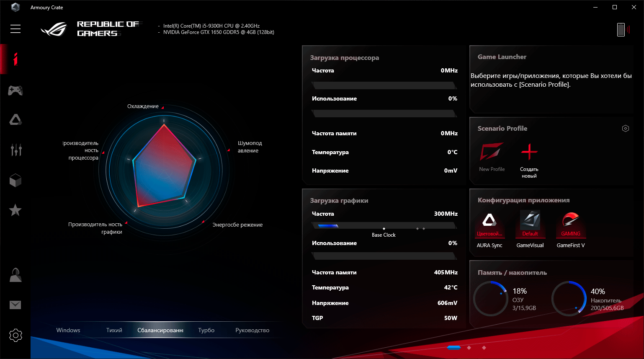The width and height of the screenshot is (644, 359).
Task: Click the CPU usage bar
Action: point(384,113)
